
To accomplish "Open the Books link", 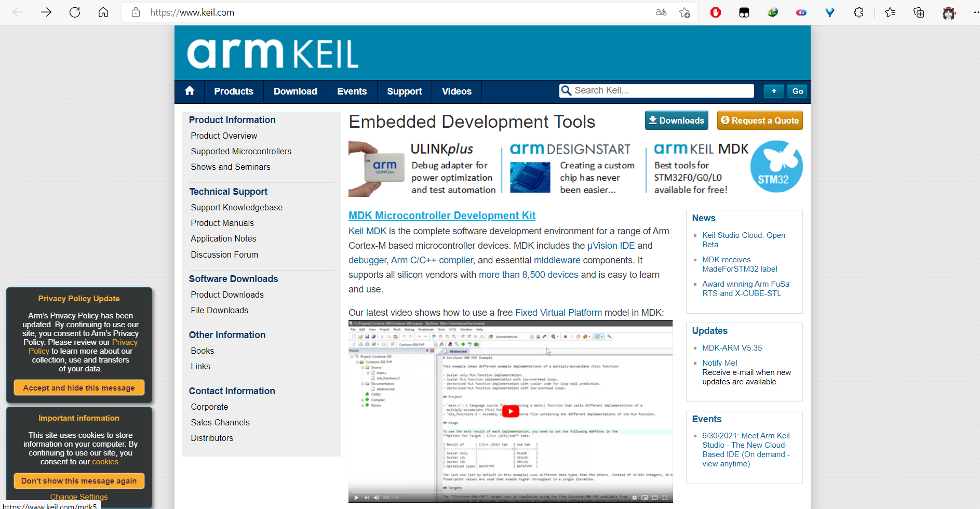I will point(203,351).
